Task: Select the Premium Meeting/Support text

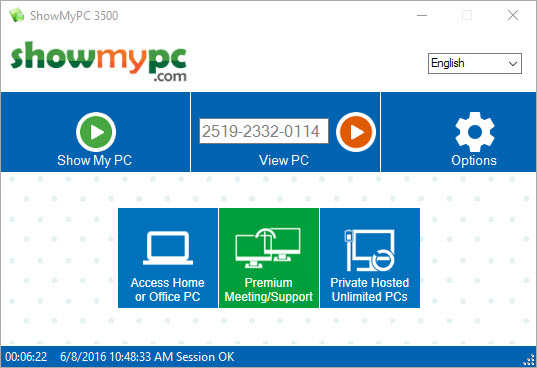Action: pyautogui.click(x=268, y=290)
